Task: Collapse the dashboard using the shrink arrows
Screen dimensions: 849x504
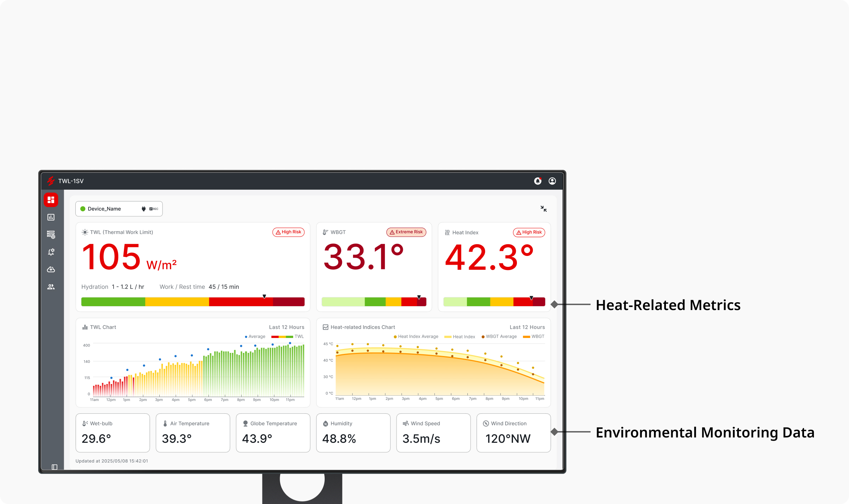Action: click(544, 209)
